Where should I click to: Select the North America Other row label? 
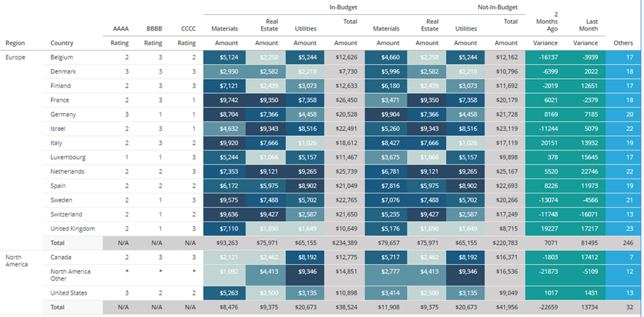70,275
